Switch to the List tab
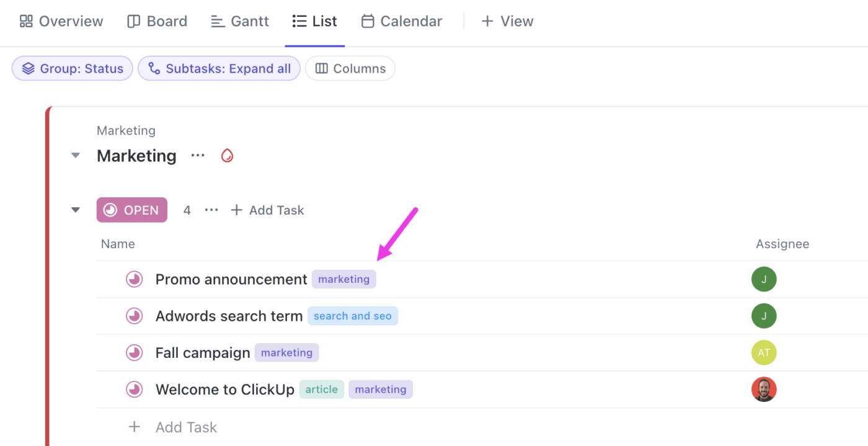Screen dimensions: 868x446 point(314,20)
